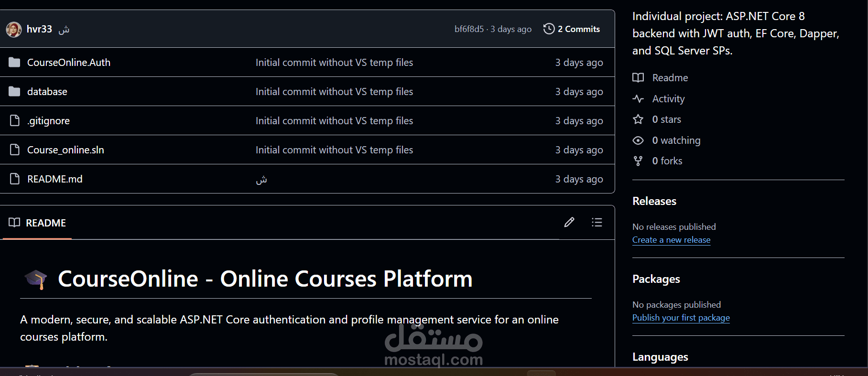Open the README.md file
This screenshot has width=868, height=376.
click(55, 179)
